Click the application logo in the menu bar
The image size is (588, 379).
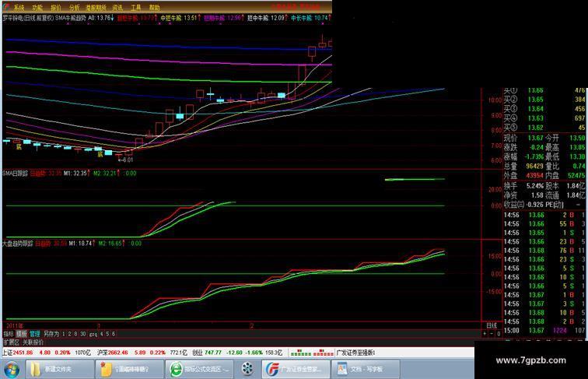pyautogui.click(x=6, y=7)
